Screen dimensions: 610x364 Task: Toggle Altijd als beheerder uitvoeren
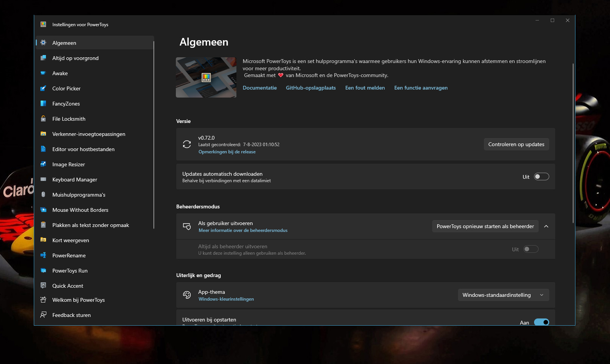pyautogui.click(x=531, y=249)
